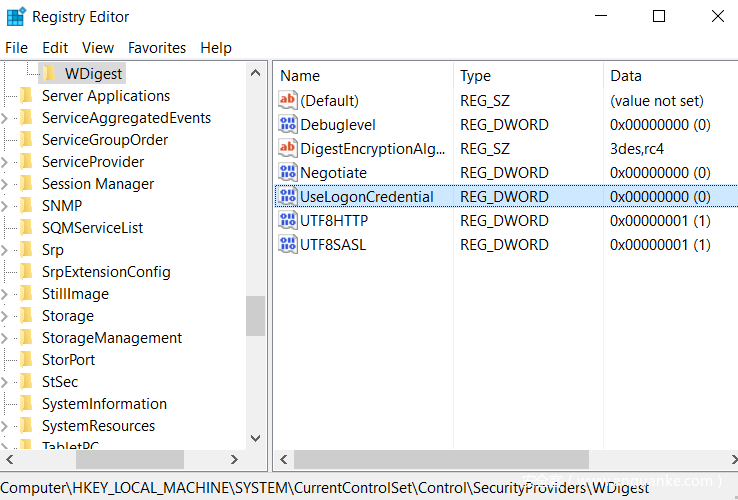Select the SystemInformation key in tree

click(x=104, y=404)
